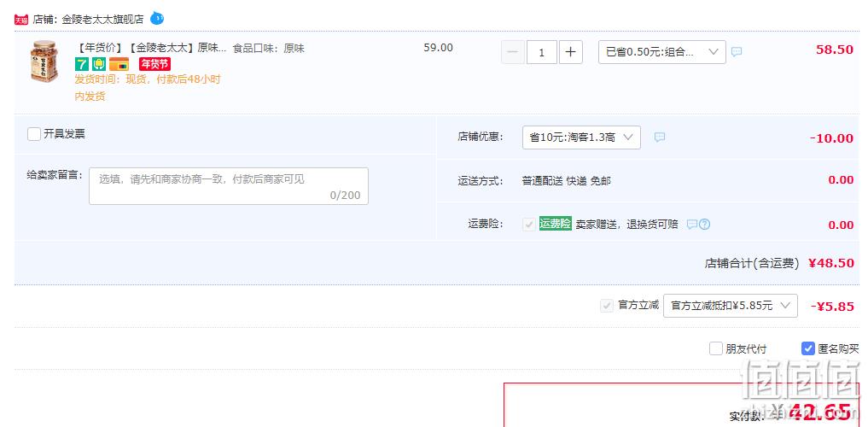
Task: Click the store name 金陵老太太旗舰店
Action: [102, 20]
